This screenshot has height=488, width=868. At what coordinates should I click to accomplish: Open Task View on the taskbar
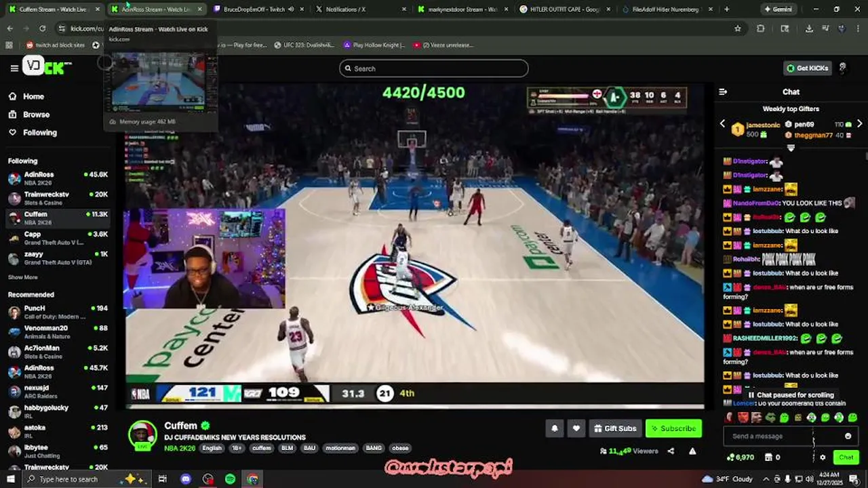(x=163, y=479)
